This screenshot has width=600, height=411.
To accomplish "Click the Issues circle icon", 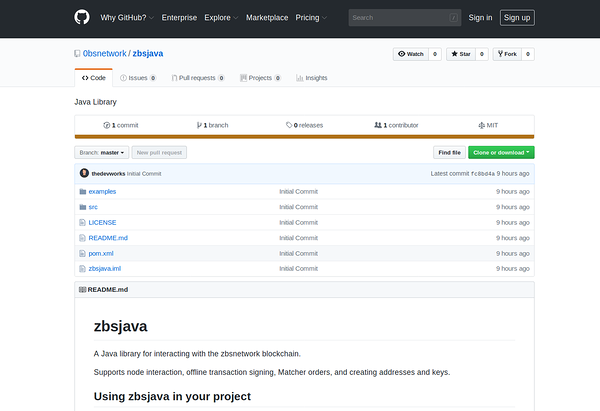I will click(x=123, y=78).
